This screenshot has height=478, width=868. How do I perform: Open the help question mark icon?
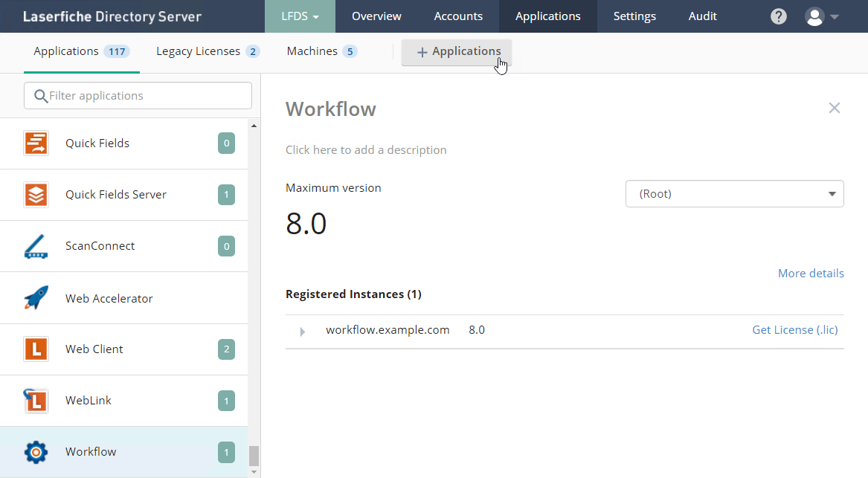[x=778, y=16]
